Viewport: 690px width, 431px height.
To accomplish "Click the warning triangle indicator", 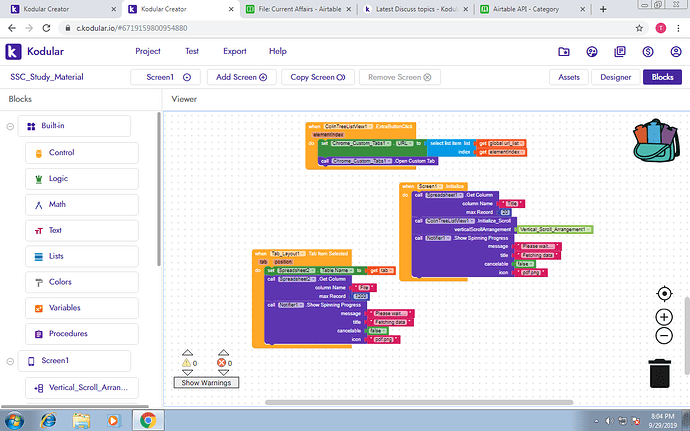I will [x=187, y=363].
